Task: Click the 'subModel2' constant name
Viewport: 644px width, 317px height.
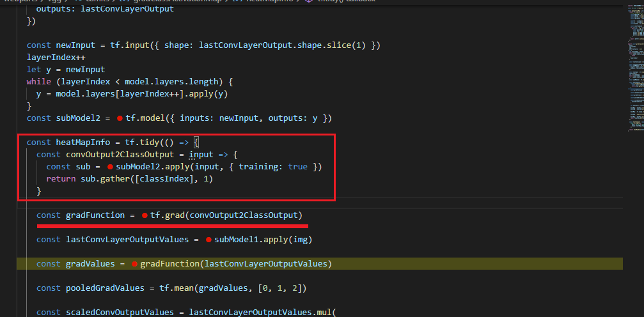Action: click(78, 118)
